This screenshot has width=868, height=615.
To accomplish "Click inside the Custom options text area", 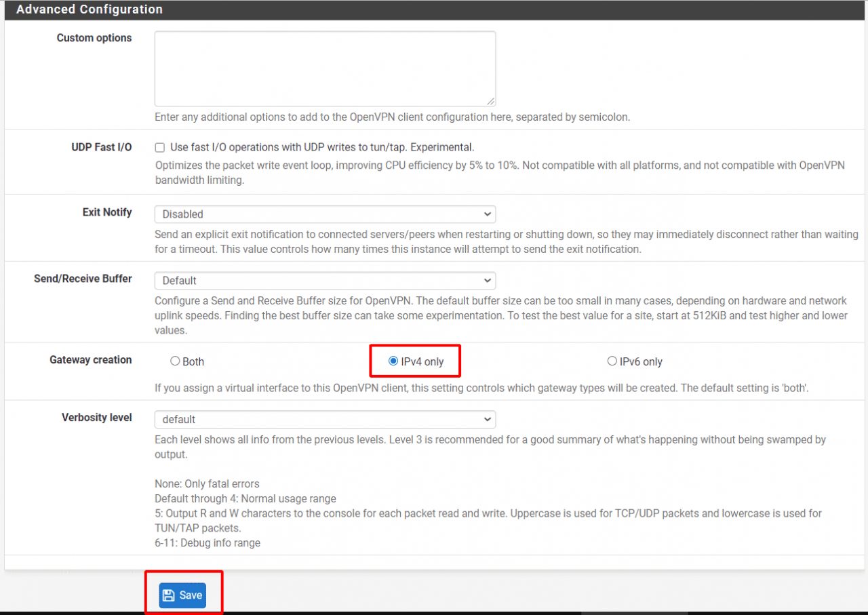I will [324, 68].
